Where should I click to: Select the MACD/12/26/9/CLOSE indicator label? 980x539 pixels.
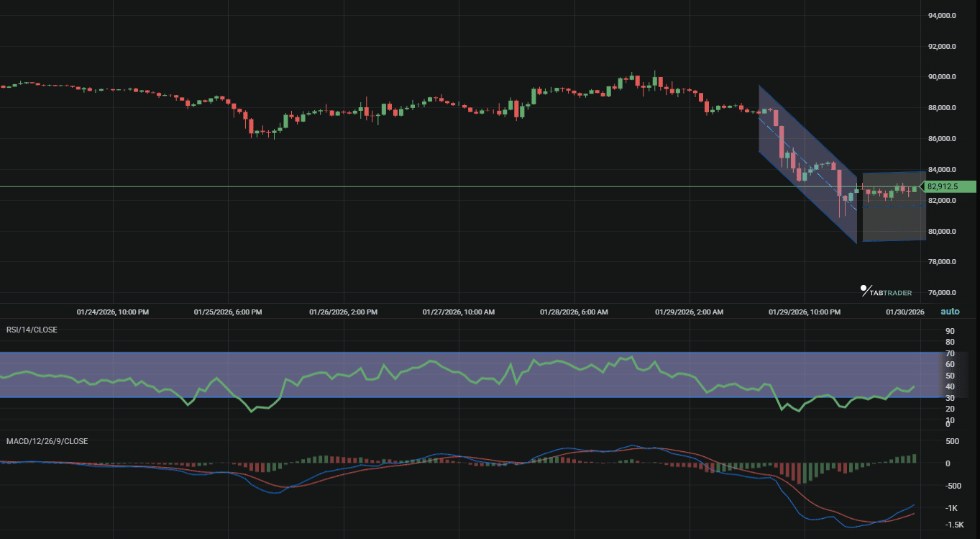coord(46,441)
